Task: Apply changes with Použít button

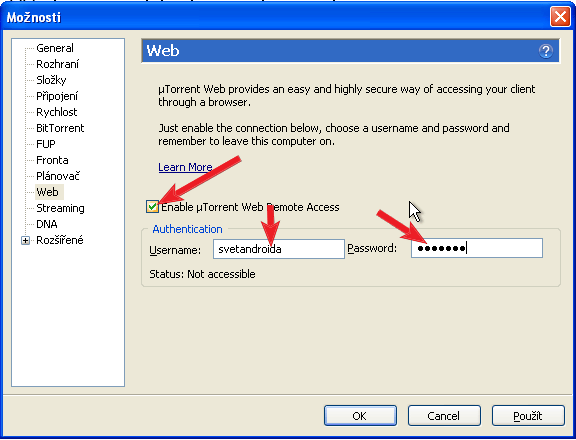Action: coord(528,416)
